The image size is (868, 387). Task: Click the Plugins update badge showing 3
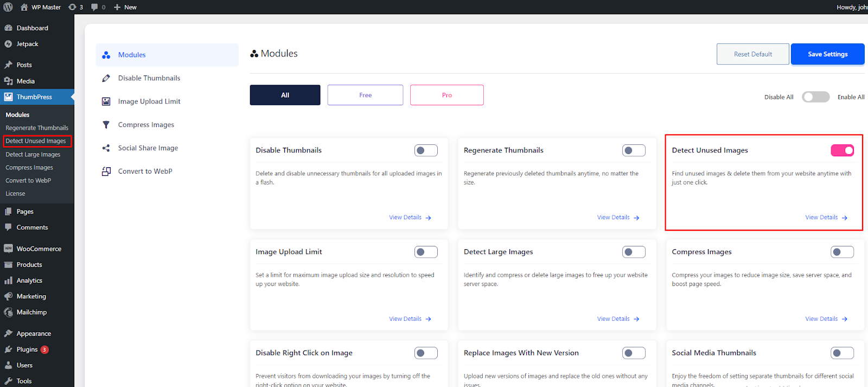(44, 350)
